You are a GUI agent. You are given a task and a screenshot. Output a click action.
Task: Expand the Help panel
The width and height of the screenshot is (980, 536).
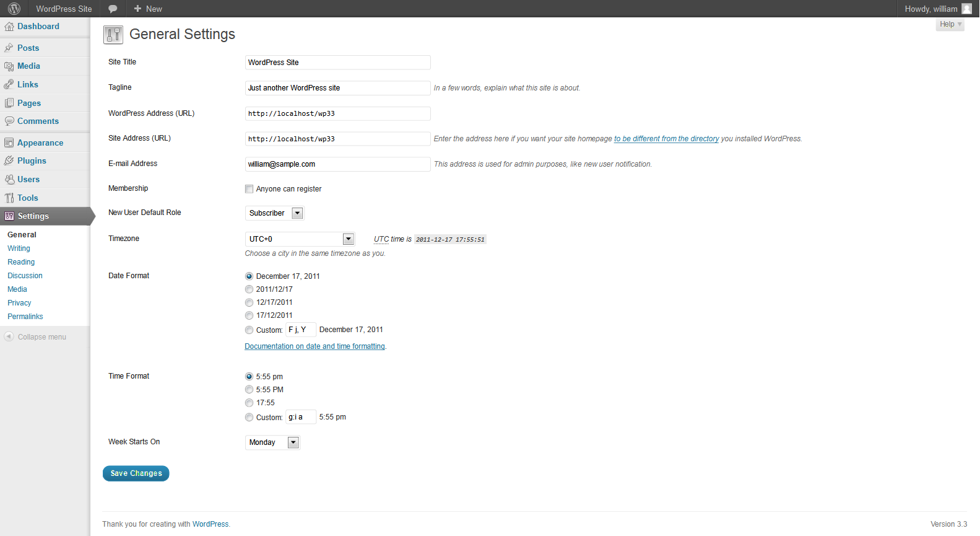[x=950, y=24]
